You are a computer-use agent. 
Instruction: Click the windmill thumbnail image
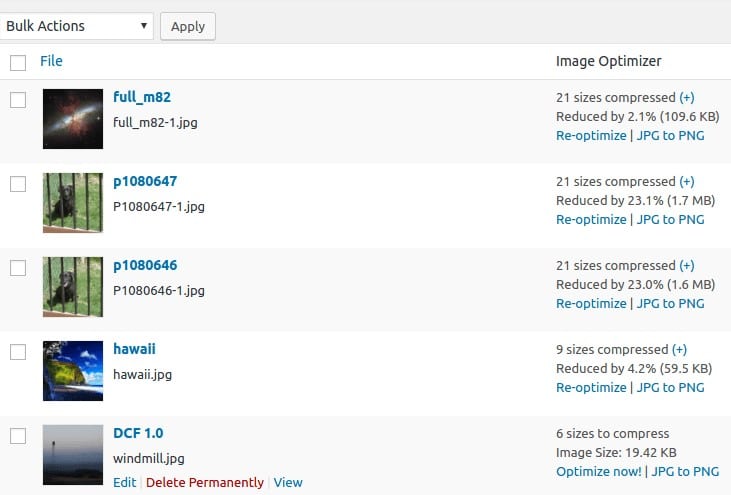coord(73,455)
